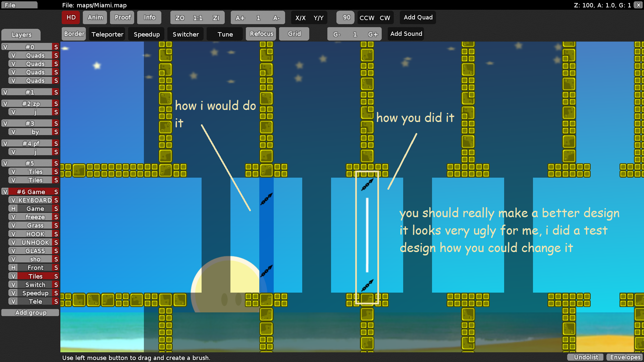The width and height of the screenshot is (644, 362).
Task: Click the ZI zoom in button
Action: (x=216, y=18)
